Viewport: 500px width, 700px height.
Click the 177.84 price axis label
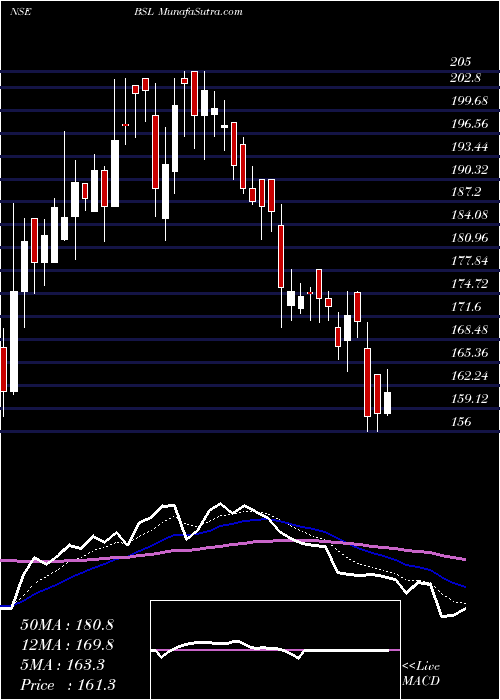tap(469, 260)
